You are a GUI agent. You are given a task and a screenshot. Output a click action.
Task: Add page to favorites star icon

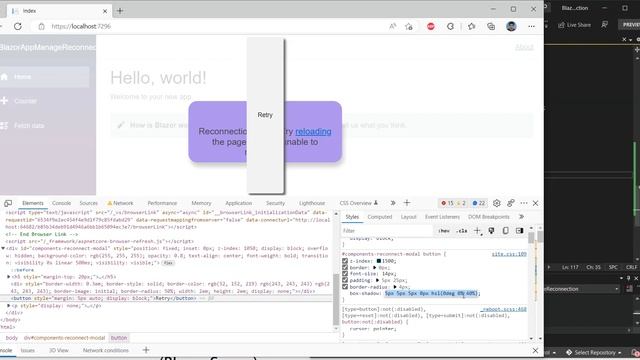(x=409, y=27)
